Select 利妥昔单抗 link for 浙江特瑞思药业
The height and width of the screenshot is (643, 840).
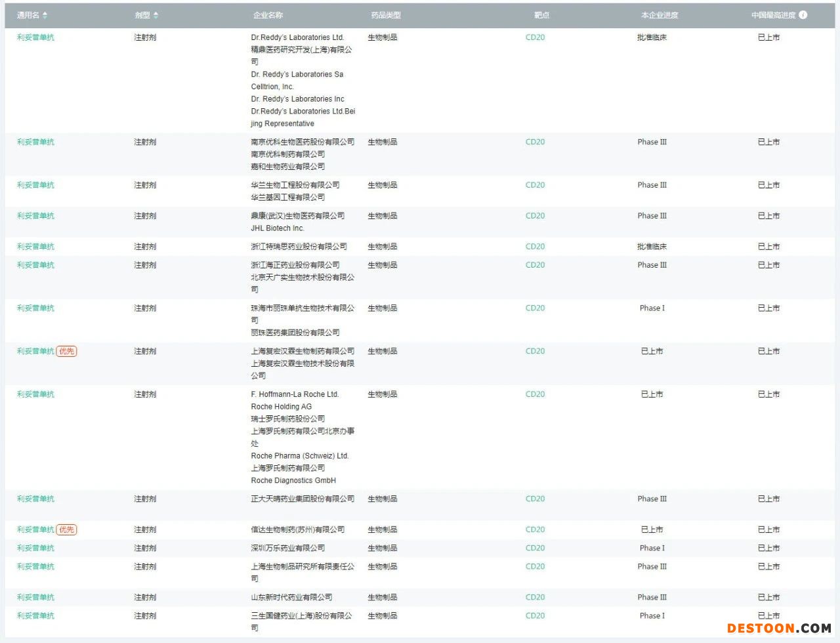[x=35, y=247]
